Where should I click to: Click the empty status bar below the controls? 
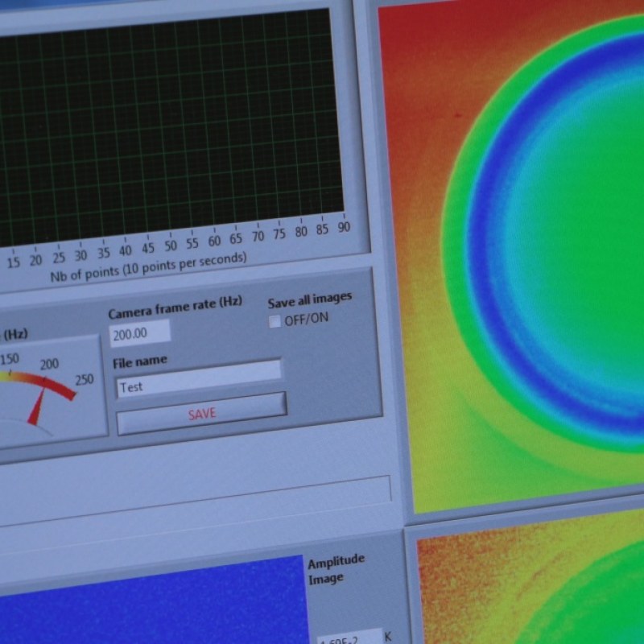pos(195,502)
